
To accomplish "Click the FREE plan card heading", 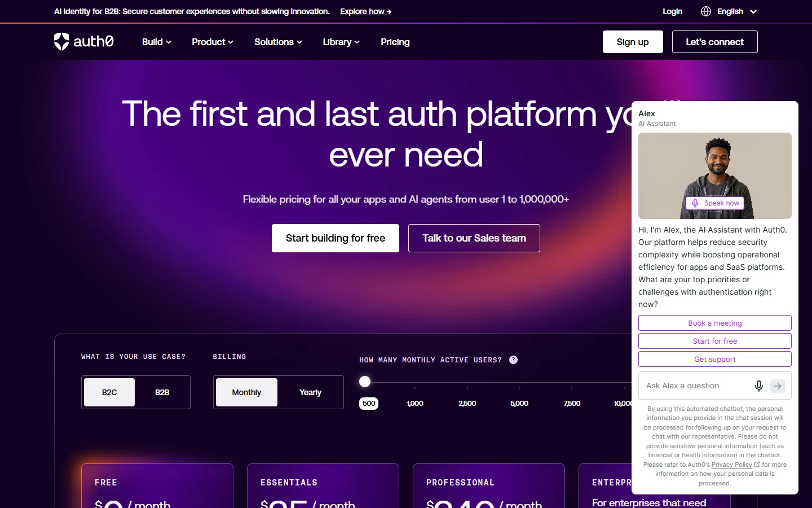I will pos(106,483).
